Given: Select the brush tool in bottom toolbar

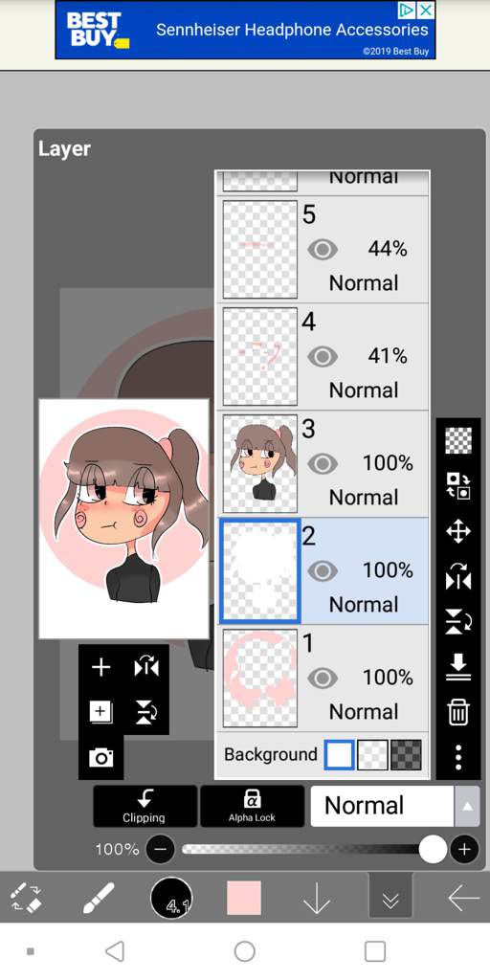Looking at the screenshot, I should coord(99,898).
